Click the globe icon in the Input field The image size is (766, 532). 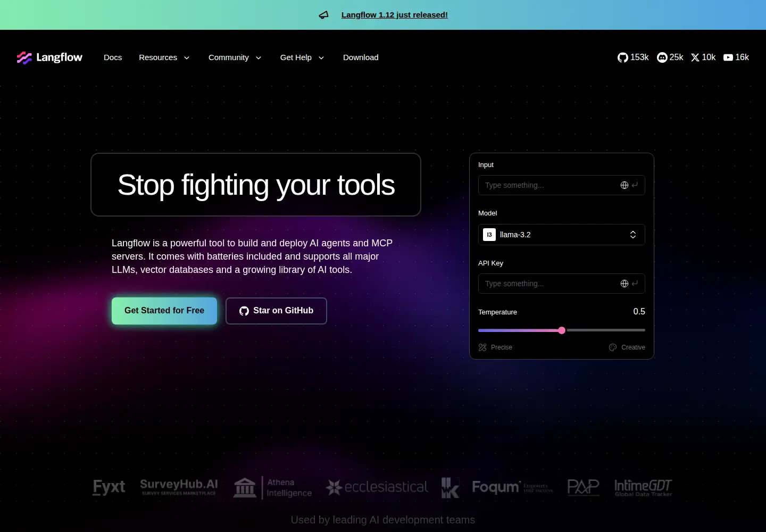625,185
